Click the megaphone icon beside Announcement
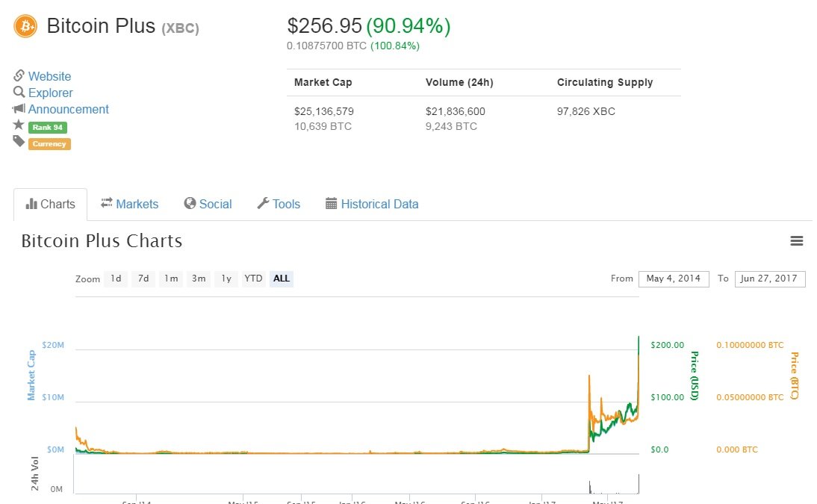Screen dimensions: 817x504 19,108
